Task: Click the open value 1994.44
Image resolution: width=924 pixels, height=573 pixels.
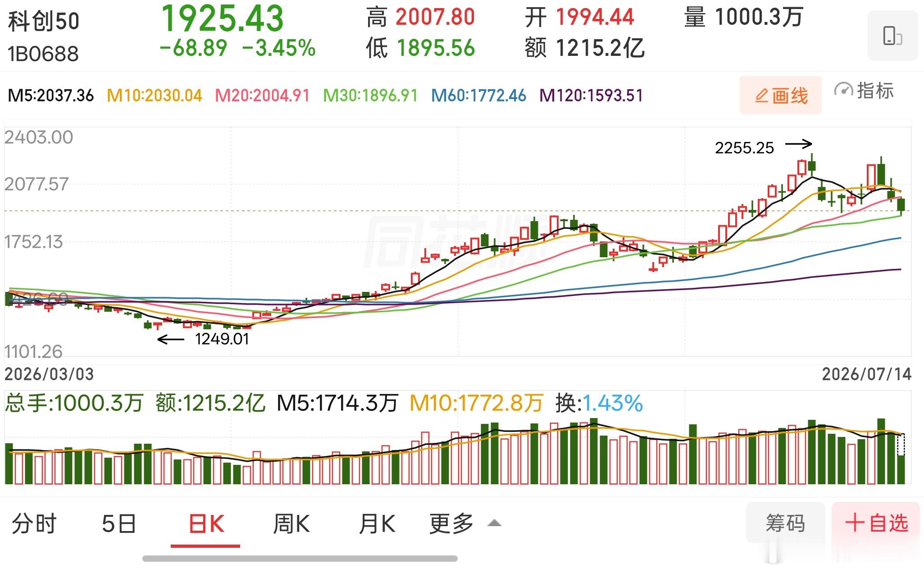Action: tap(595, 17)
